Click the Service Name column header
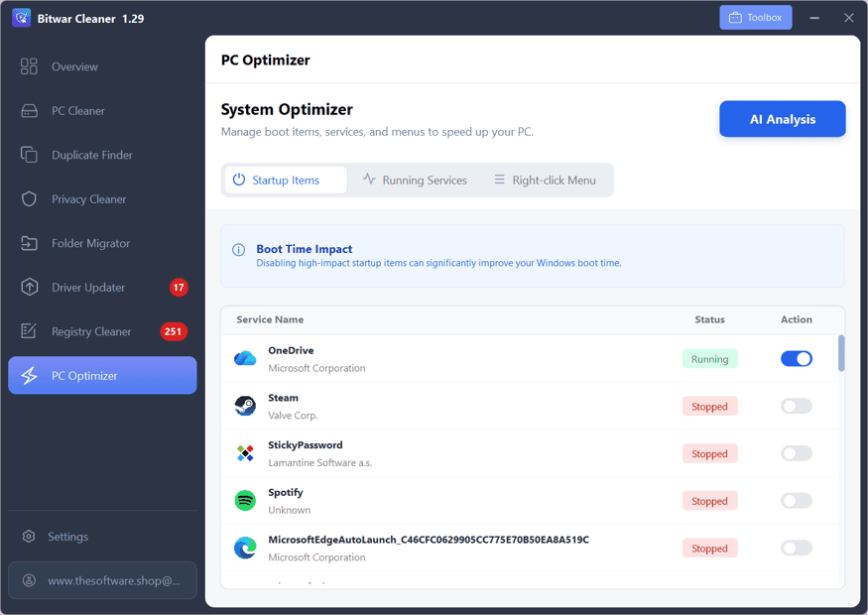The height and width of the screenshot is (615, 868). pyautogui.click(x=270, y=319)
